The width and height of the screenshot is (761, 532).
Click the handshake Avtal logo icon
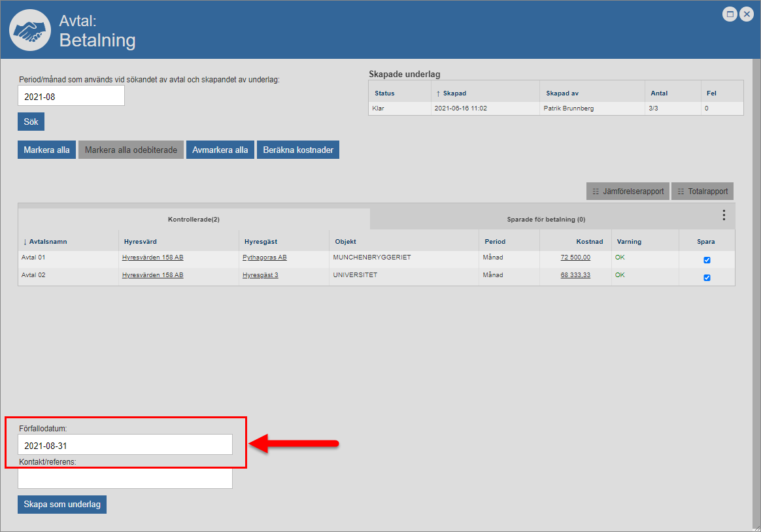tap(31, 30)
